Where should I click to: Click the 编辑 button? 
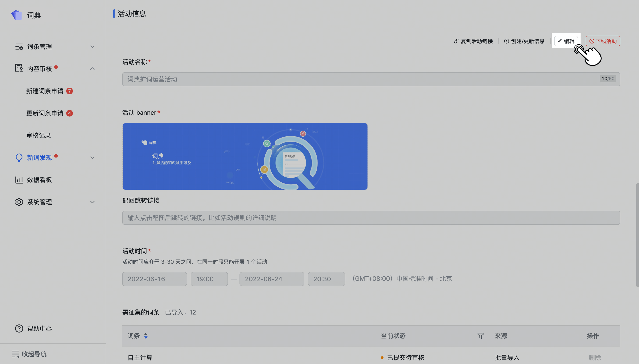566,41
